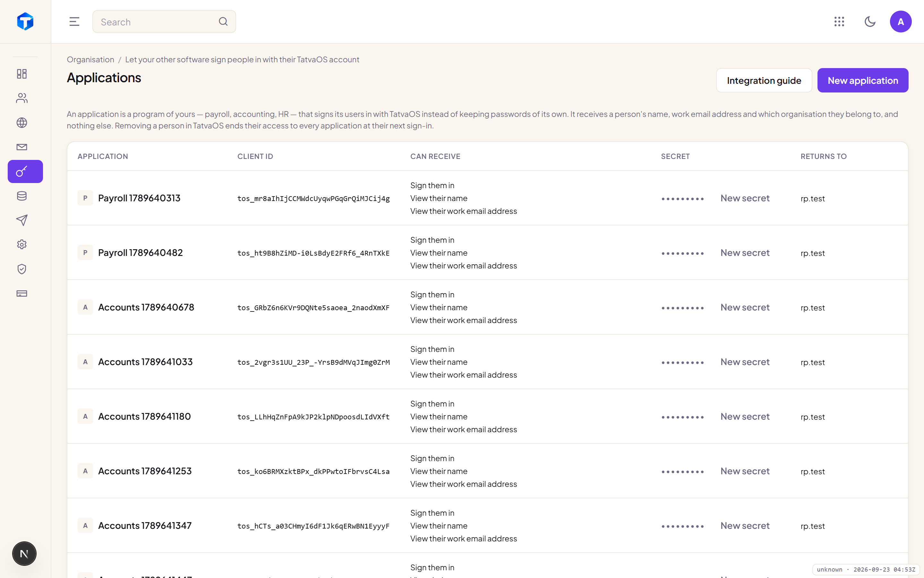Image resolution: width=924 pixels, height=578 pixels.
Task: Generate New secret for Accounts 1789640678
Action: click(x=745, y=307)
